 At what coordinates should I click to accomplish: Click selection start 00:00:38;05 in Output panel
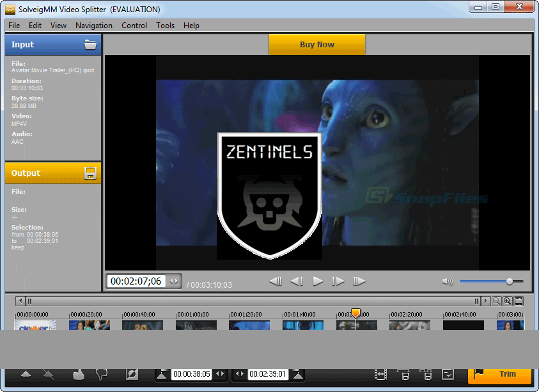tap(42, 235)
